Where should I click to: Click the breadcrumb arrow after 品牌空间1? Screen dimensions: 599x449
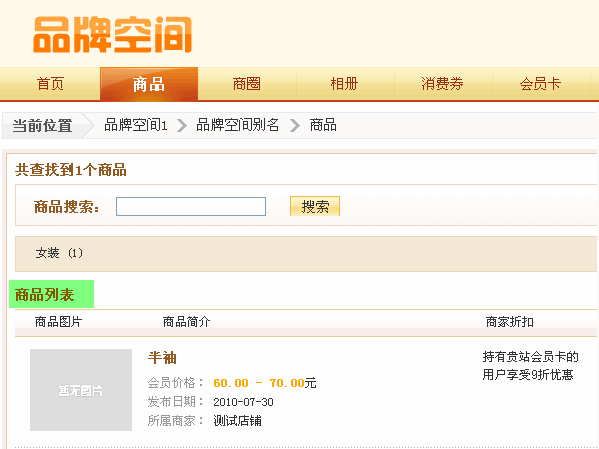point(182,125)
